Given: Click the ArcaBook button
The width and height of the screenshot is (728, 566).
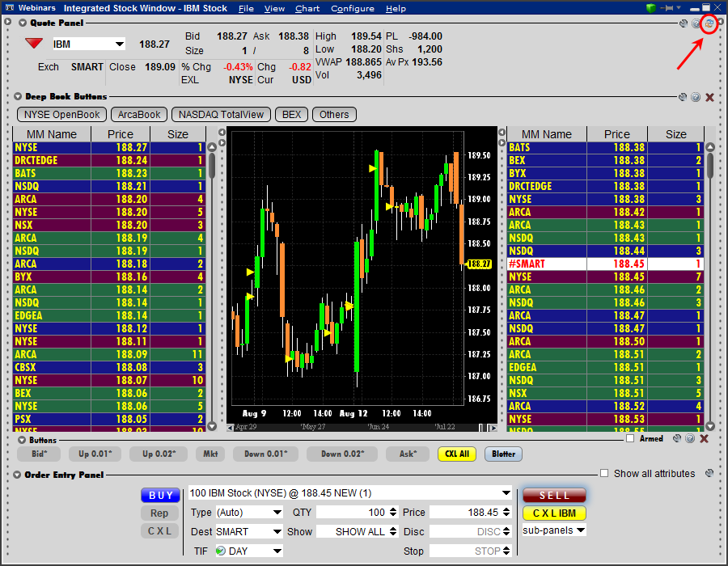Looking at the screenshot, I should pos(139,115).
